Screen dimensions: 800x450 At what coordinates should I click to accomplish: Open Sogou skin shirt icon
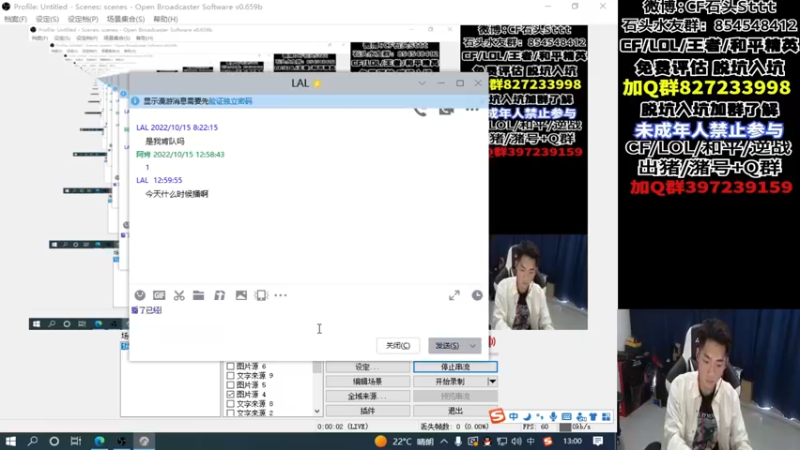[x=593, y=417]
